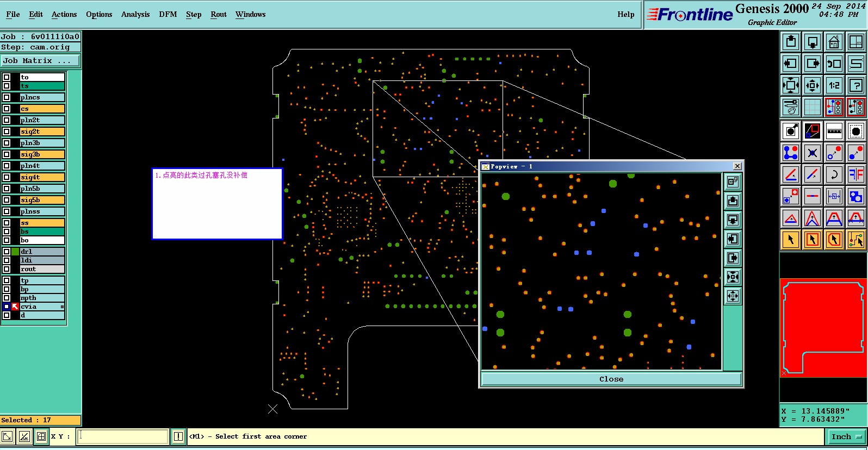The image size is (868, 450).
Task: Click the pan right icon
Action: coord(813,64)
